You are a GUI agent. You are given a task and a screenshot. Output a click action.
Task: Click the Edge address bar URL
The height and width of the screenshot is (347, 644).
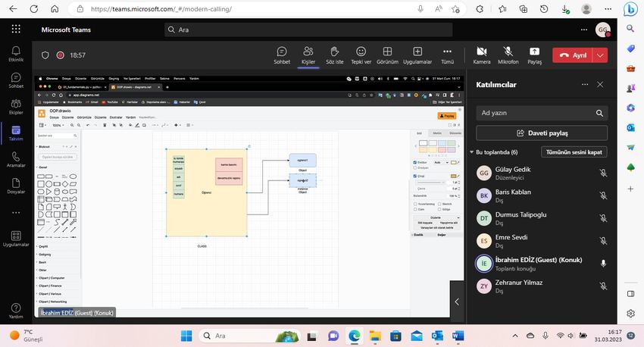(x=161, y=8)
